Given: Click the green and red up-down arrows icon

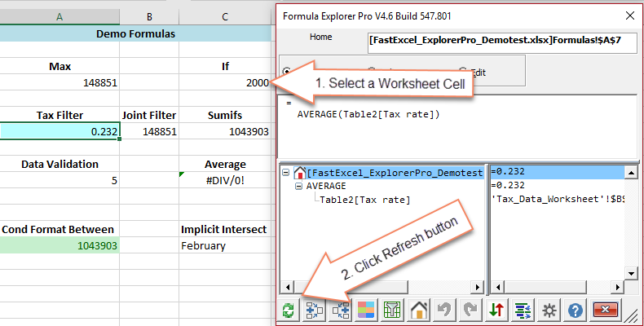Looking at the screenshot, I should 496,310.
